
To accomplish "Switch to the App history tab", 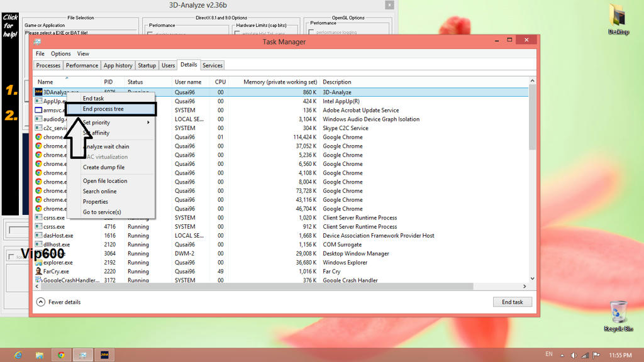I will (118, 65).
